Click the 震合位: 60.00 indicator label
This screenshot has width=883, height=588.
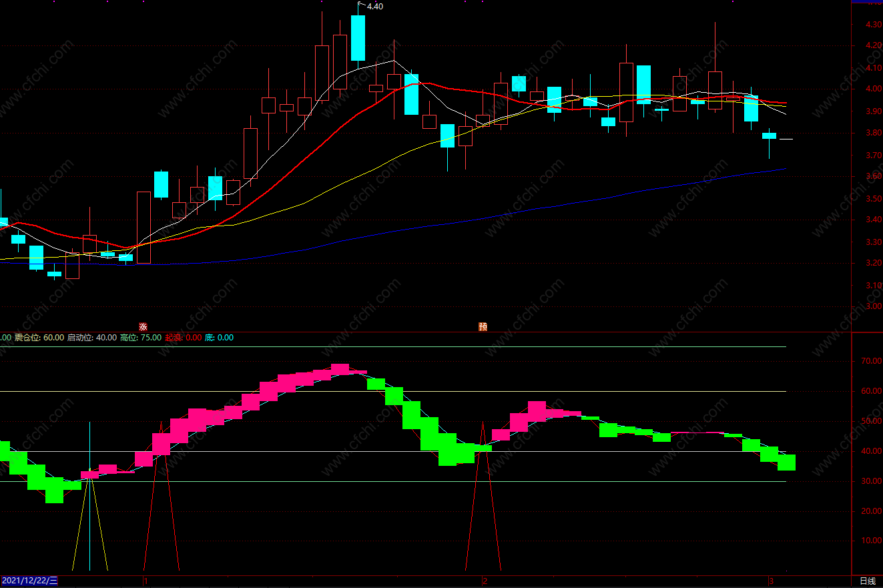coord(39,338)
